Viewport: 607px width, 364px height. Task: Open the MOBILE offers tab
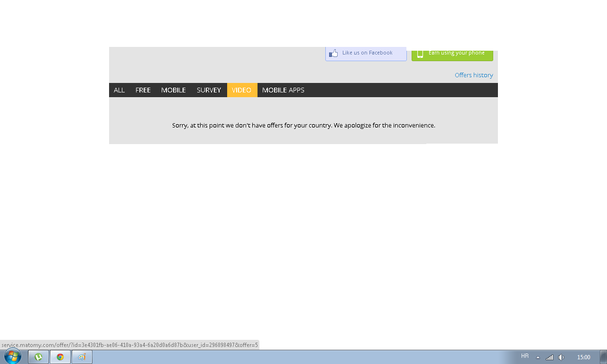coord(173,90)
